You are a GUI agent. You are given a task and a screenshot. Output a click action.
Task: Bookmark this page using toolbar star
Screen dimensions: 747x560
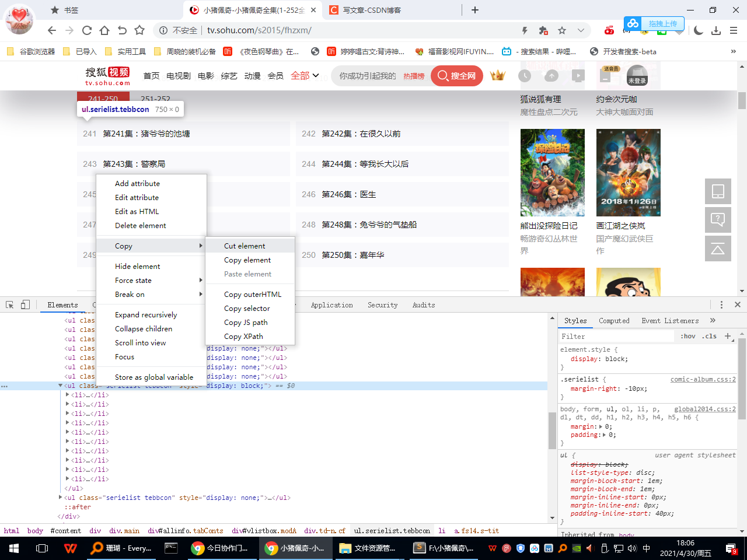pyautogui.click(x=139, y=30)
